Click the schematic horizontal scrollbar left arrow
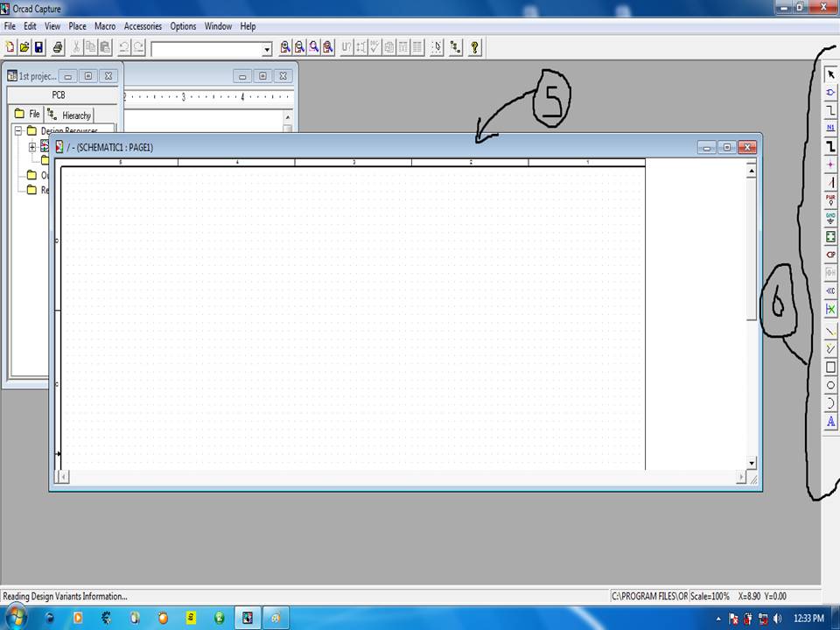The image size is (840, 630). tap(63, 476)
